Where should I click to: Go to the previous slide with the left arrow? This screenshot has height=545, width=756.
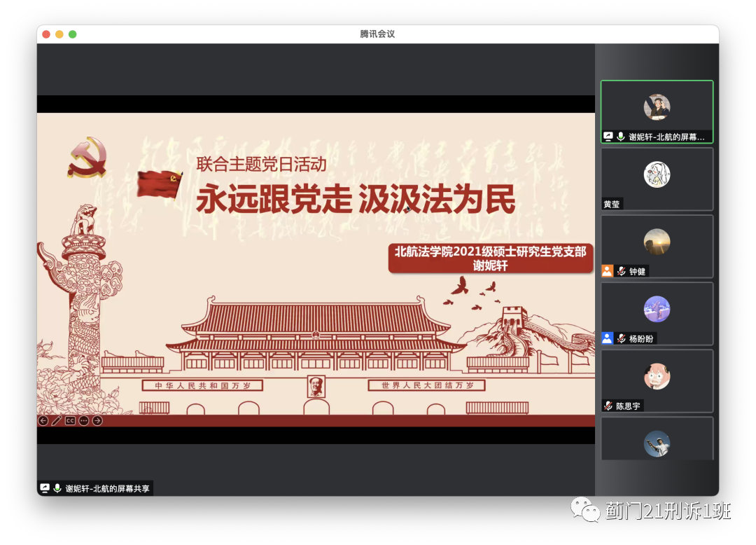coord(43,420)
